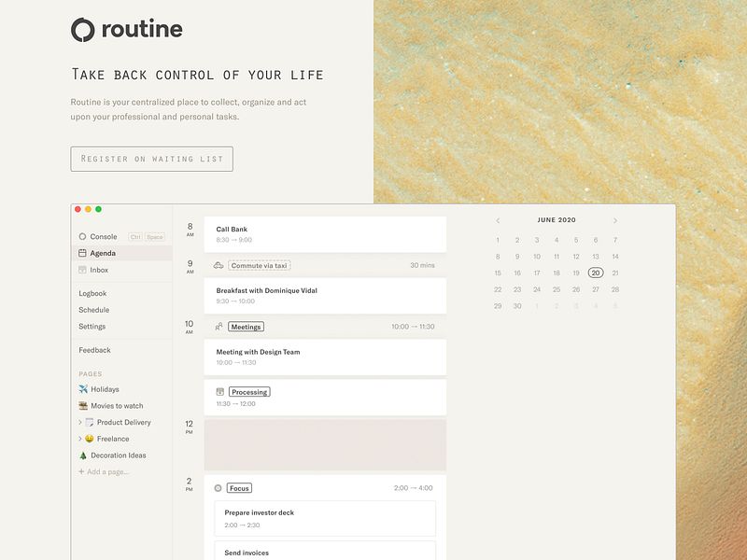This screenshot has width=747, height=560.
Task: Click the taxi car icon beside Commute
Action: [218, 265]
